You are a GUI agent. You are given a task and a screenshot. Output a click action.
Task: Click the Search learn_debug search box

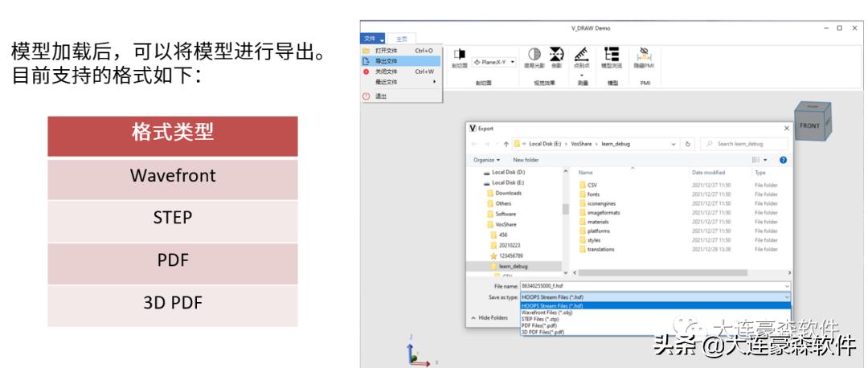(x=743, y=144)
